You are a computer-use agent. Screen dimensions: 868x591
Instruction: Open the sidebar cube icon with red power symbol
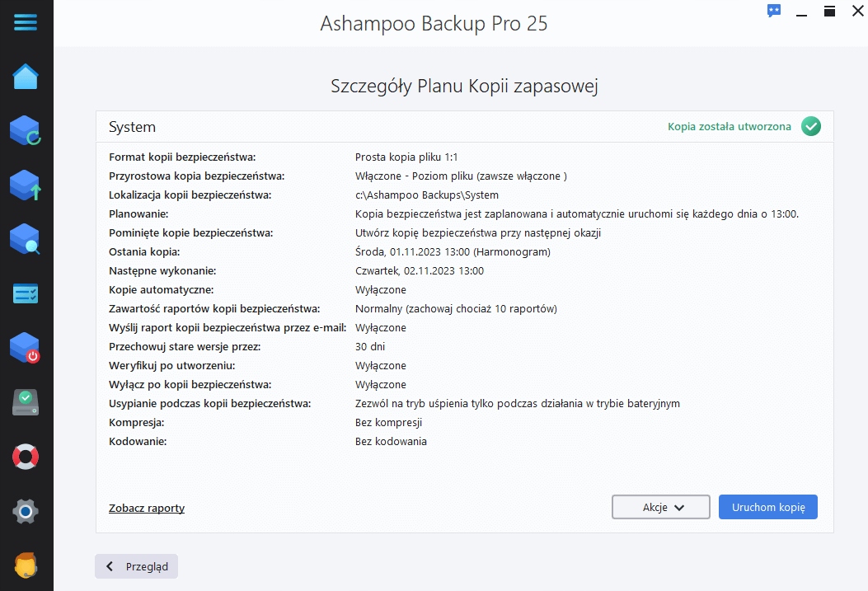tap(26, 348)
